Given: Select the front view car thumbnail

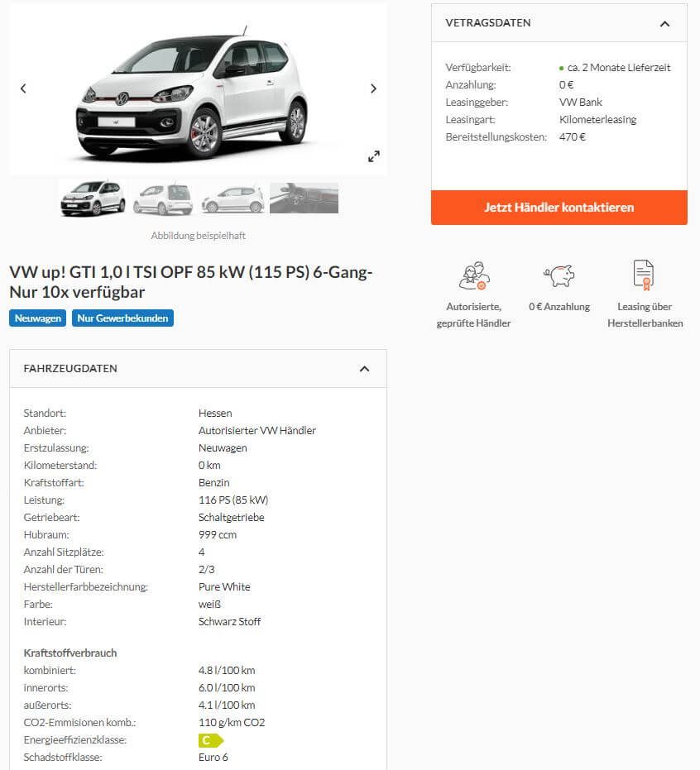Looking at the screenshot, I should [x=93, y=198].
